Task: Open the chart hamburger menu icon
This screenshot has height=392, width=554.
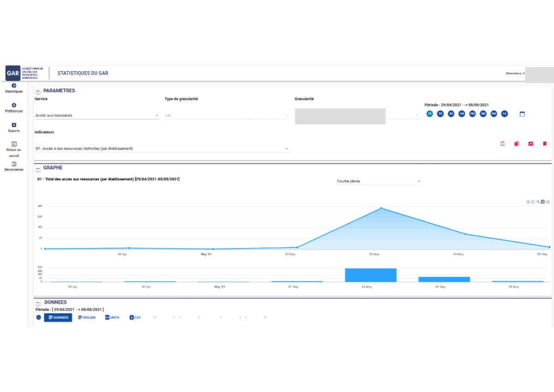Action: pos(548,202)
